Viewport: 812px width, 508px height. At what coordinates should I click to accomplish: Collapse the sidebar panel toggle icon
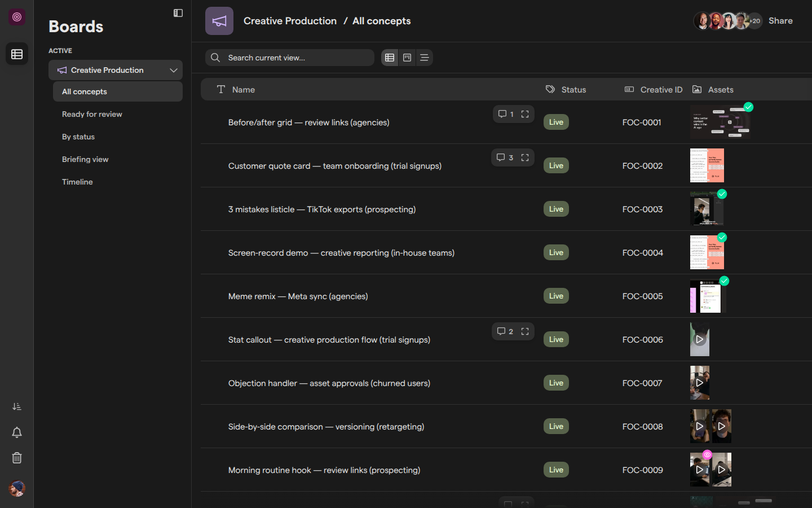tap(178, 13)
